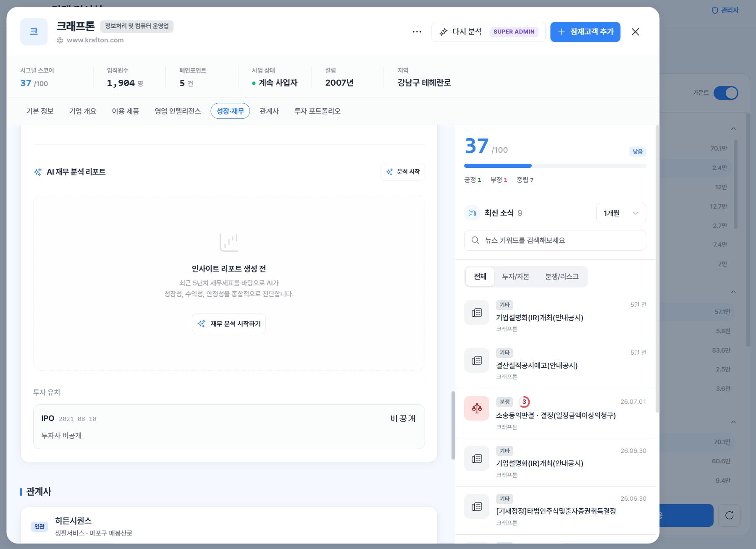The image size is (756, 549).
Task: Click the refresh icon in background panel
Action: pos(729,515)
